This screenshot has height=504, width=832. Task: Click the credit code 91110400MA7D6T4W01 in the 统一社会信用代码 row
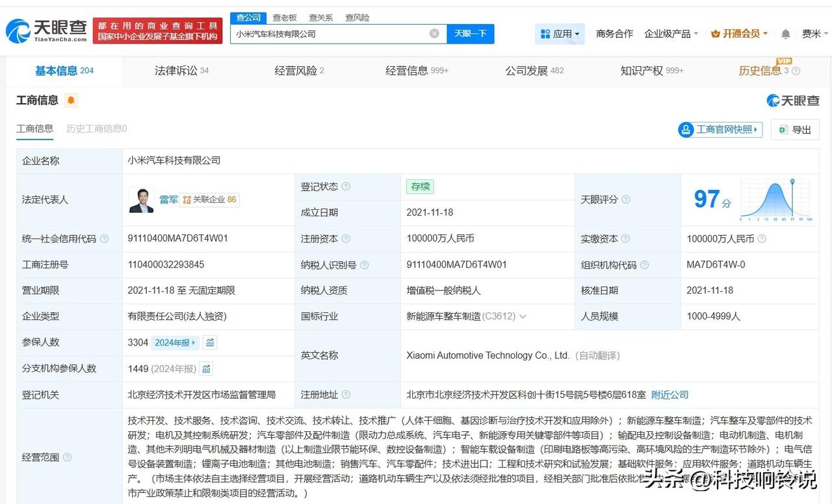(x=178, y=239)
